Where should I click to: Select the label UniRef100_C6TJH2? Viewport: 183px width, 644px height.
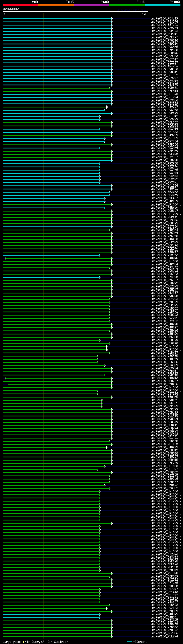[x=164, y=75]
